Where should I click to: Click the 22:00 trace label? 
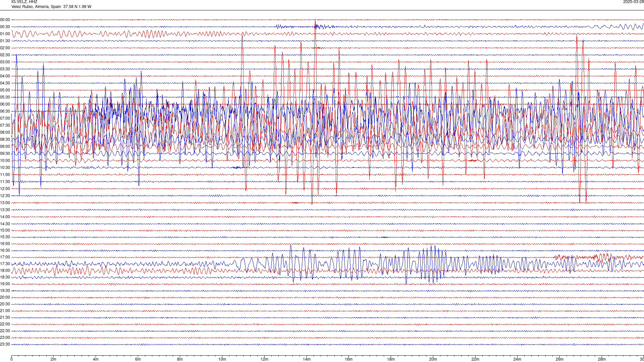(5, 324)
